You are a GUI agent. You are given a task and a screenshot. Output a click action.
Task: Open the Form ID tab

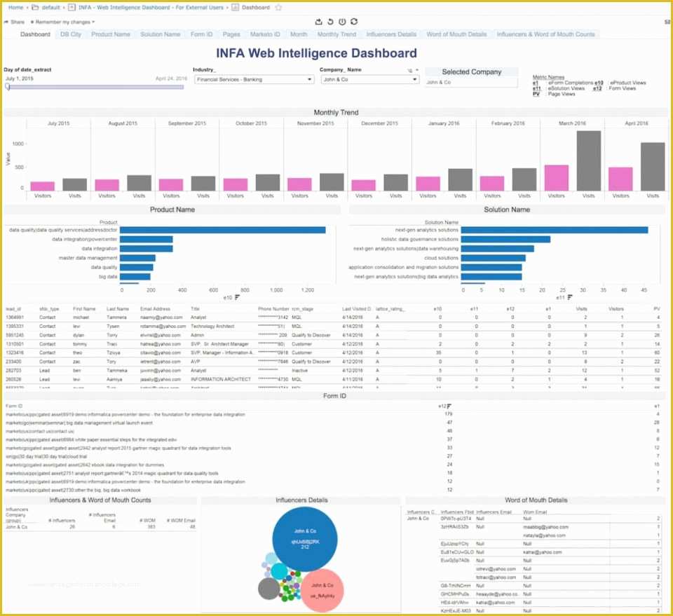[201, 34]
